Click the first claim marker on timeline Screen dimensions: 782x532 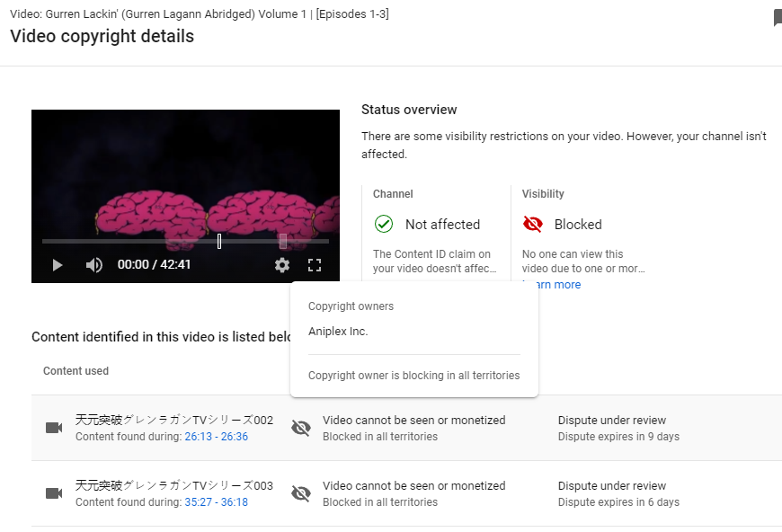coord(219,242)
